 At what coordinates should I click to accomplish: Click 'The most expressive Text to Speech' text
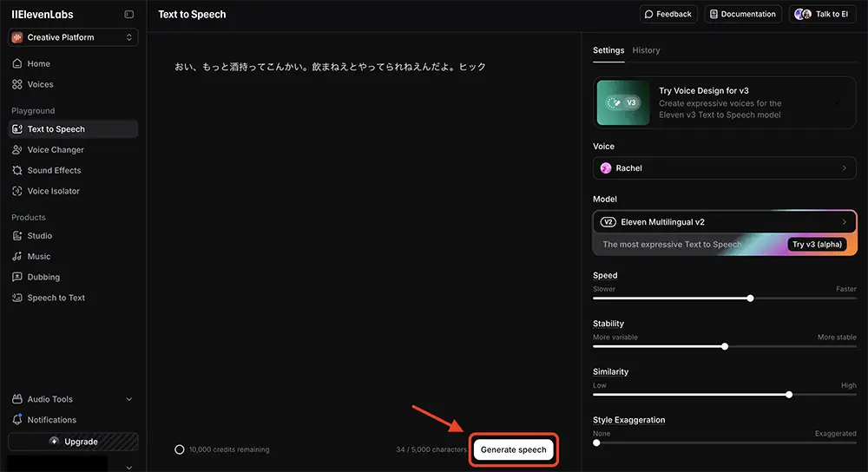[x=672, y=244]
